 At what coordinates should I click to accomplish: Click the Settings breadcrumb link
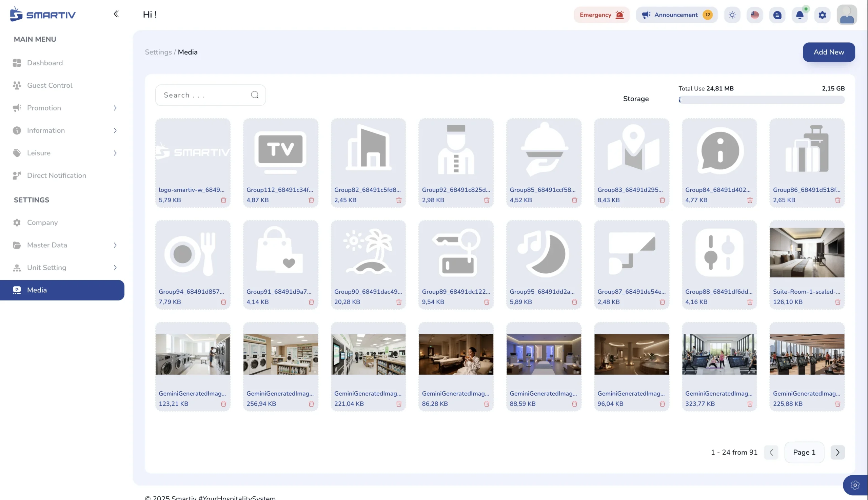(158, 52)
